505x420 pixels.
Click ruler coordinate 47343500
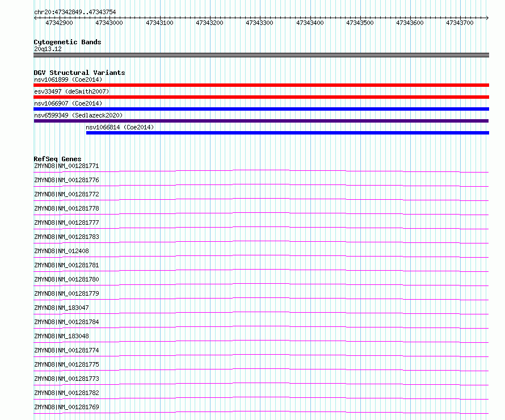point(360,23)
